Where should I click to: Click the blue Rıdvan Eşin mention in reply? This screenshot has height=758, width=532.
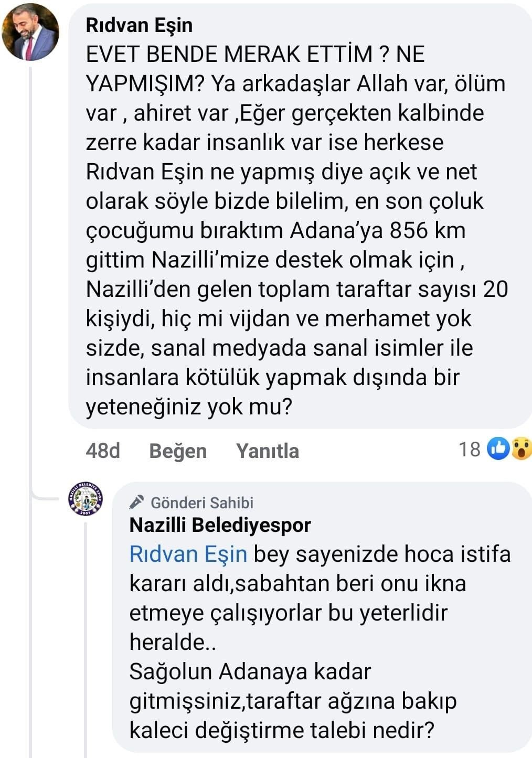pyautogui.click(x=188, y=554)
